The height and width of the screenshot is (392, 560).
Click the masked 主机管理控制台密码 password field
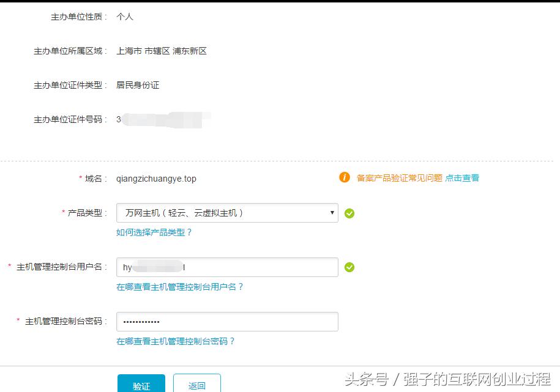click(226, 321)
